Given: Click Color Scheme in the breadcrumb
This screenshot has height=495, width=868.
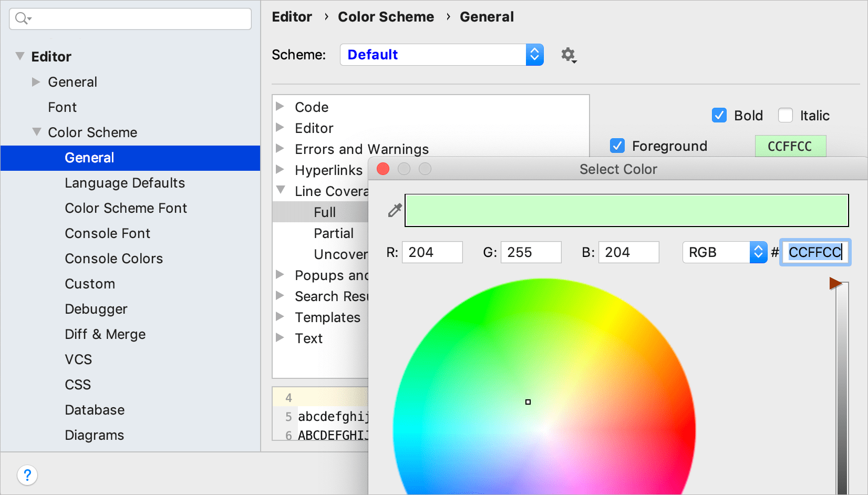Looking at the screenshot, I should point(386,17).
